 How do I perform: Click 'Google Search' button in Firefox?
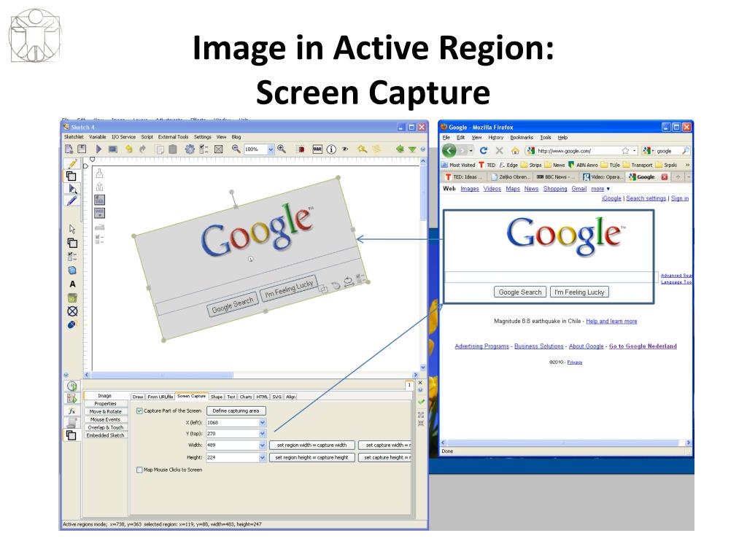point(519,292)
